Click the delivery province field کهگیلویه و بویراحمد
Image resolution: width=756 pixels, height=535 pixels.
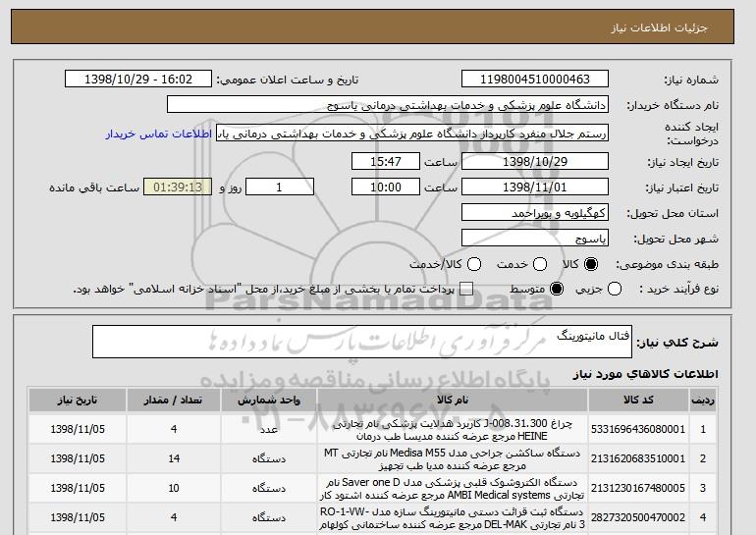(535, 213)
